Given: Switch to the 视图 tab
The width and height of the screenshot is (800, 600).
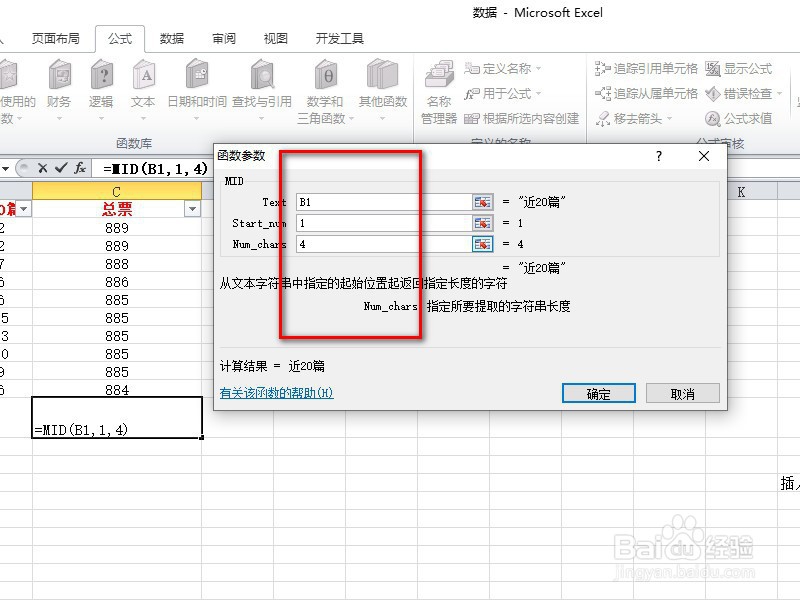Looking at the screenshot, I should [276, 39].
